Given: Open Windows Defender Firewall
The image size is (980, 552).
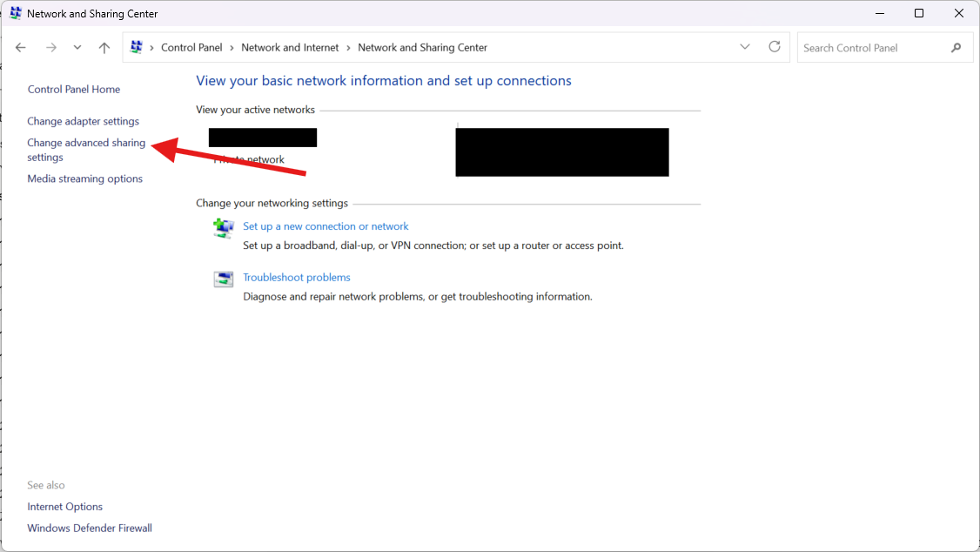Looking at the screenshot, I should coord(90,528).
